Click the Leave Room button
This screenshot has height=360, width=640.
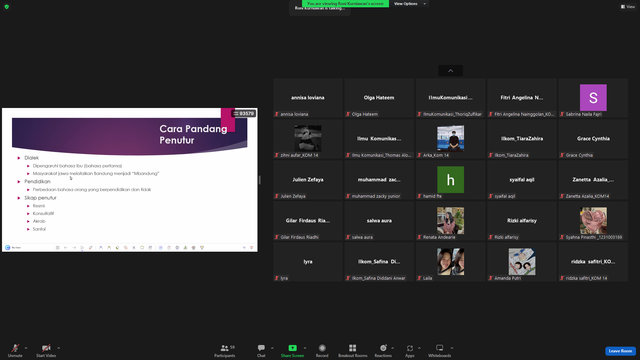pos(620,351)
